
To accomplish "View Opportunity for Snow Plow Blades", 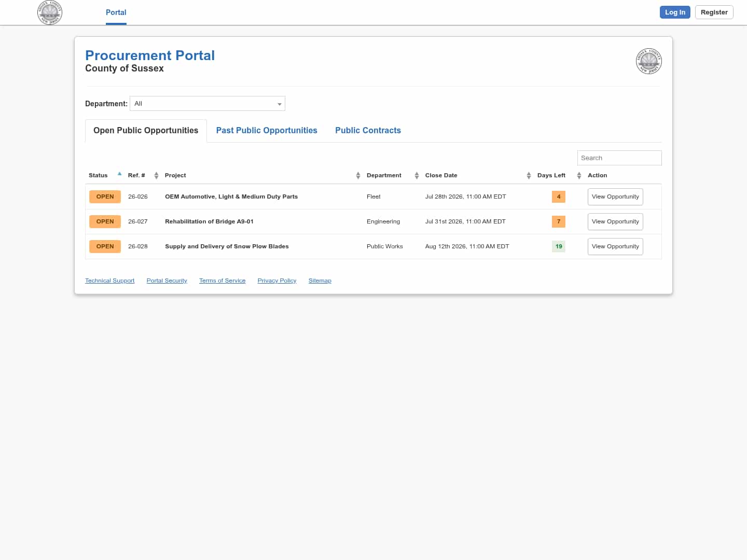I will pos(615,247).
